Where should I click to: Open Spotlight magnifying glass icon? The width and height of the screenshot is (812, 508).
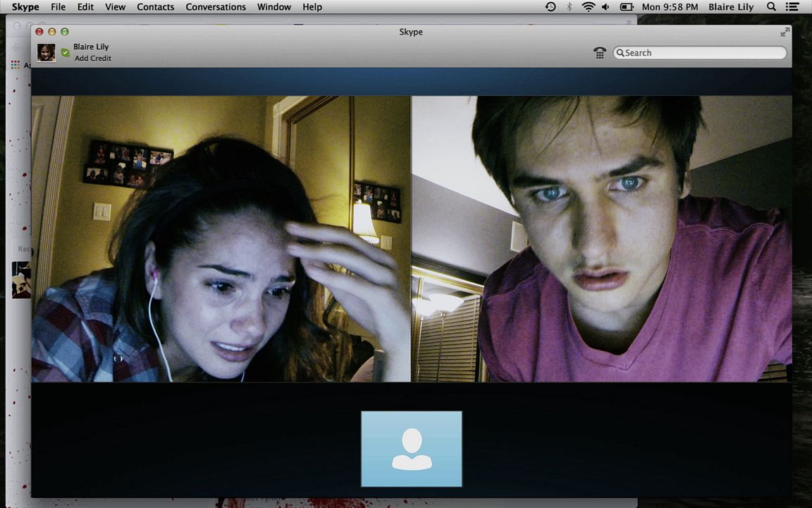point(771,7)
